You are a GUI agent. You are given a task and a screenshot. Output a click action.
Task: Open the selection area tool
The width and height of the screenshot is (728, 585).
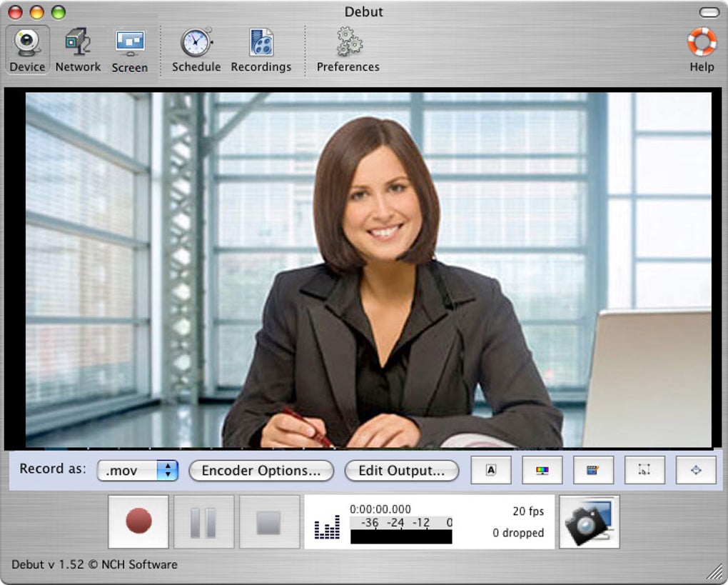pos(644,469)
